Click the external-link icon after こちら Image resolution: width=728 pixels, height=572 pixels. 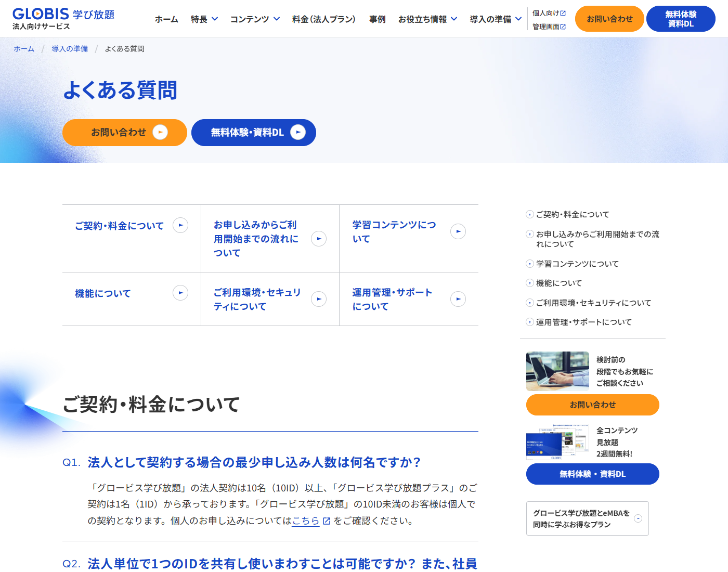pos(327,521)
